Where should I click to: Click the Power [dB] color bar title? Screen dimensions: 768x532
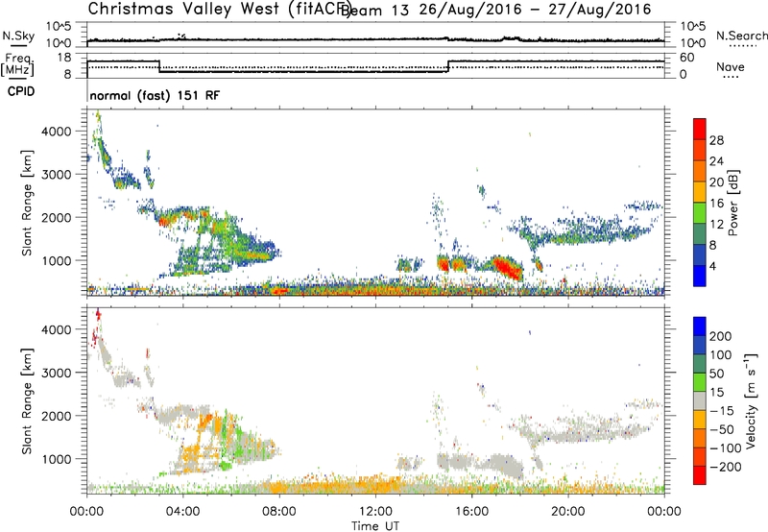[733, 203]
